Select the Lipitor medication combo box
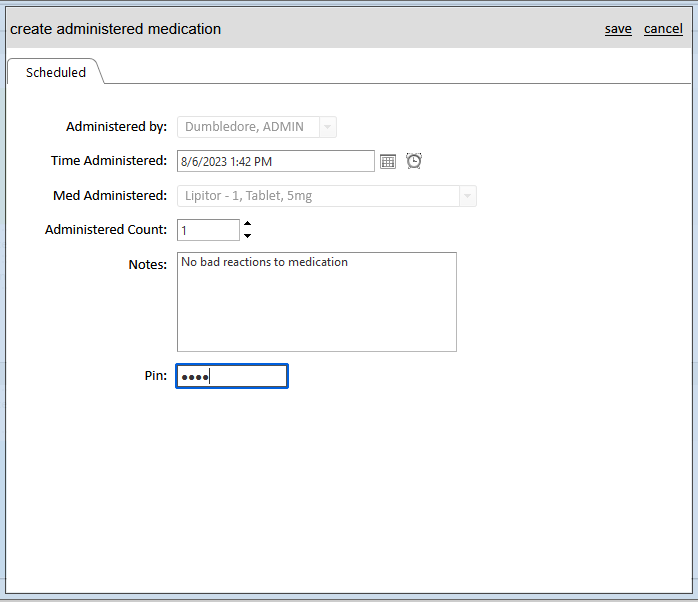 (327, 196)
